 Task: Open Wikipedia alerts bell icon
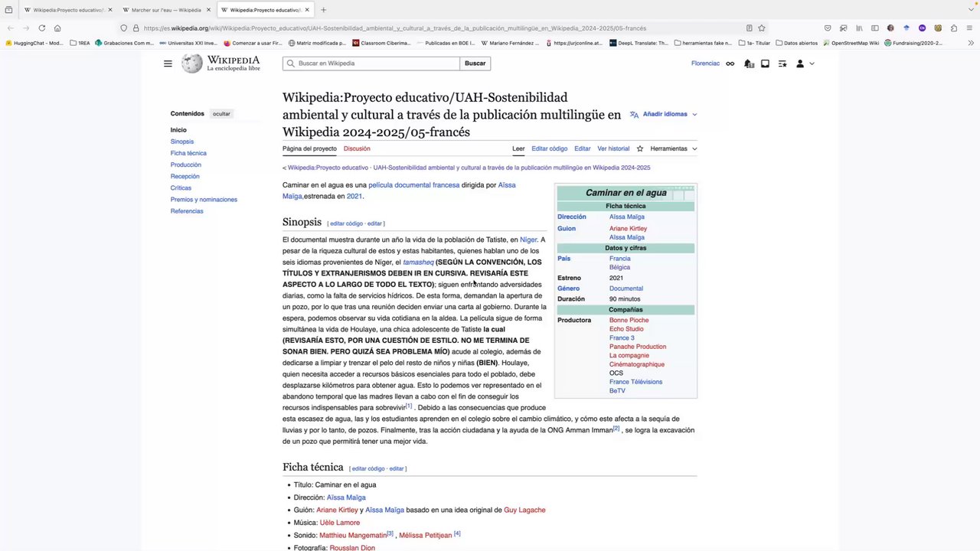point(749,64)
